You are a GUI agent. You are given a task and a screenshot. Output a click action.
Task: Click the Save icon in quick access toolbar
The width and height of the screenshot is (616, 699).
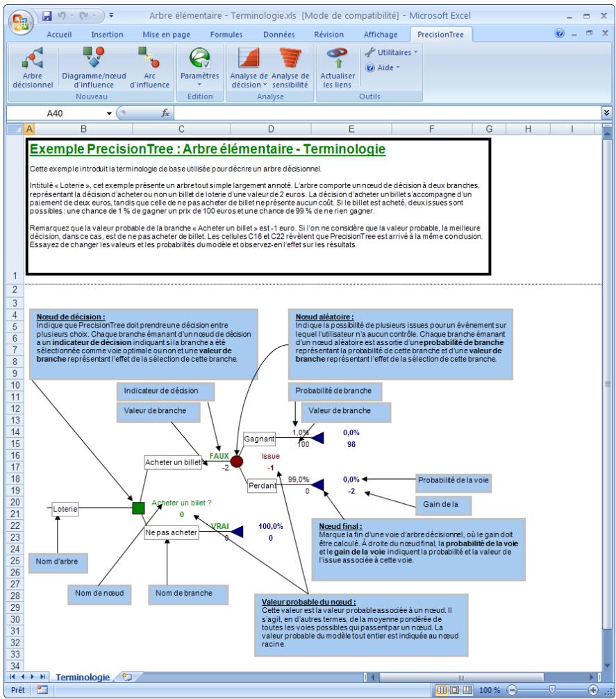[48, 13]
